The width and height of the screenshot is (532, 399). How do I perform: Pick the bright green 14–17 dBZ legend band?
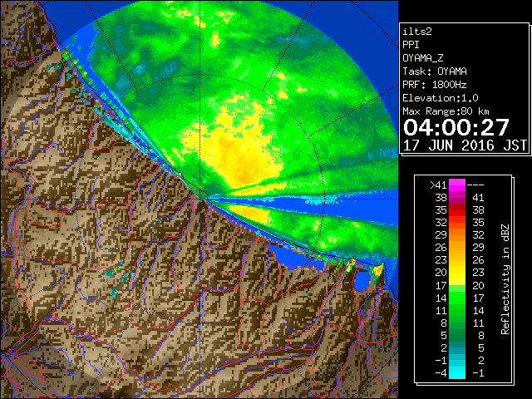point(457,298)
